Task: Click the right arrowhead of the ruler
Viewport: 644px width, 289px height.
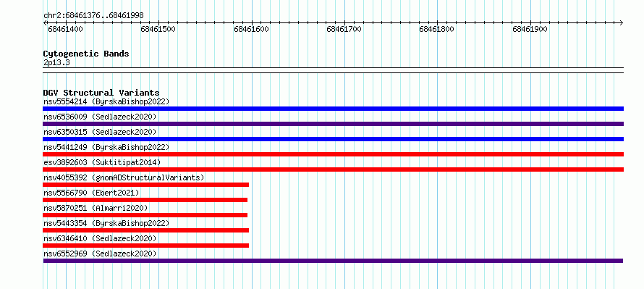Action: [621, 23]
